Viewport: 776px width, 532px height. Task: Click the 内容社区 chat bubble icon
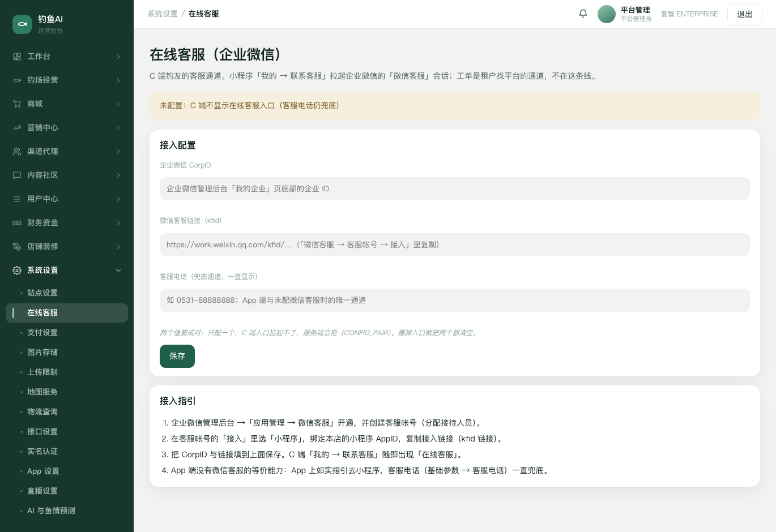tap(17, 175)
